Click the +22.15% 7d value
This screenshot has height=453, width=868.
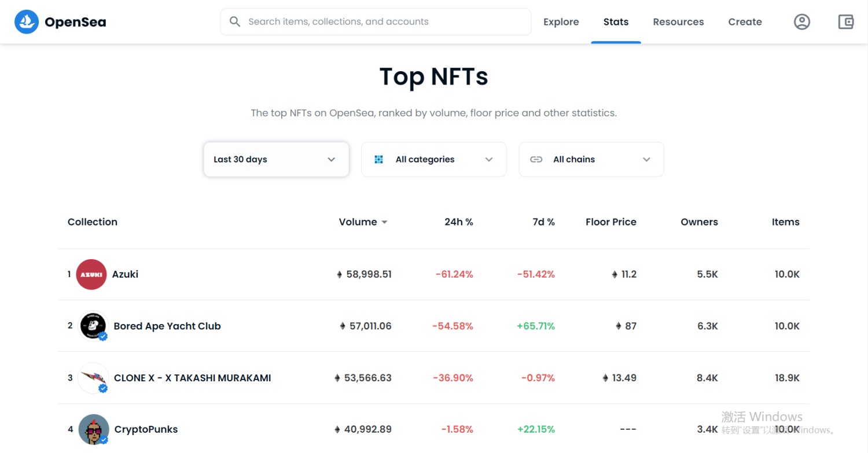coord(536,429)
